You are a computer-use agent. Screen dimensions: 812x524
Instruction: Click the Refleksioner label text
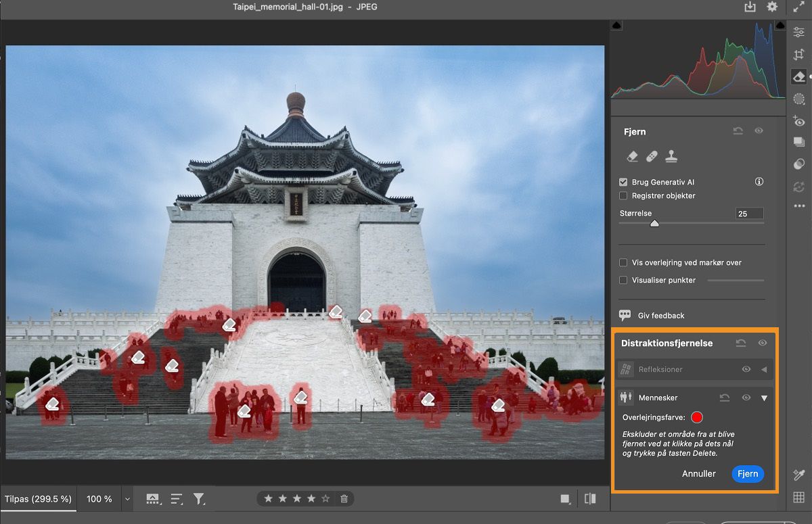[x=660, y=369]
